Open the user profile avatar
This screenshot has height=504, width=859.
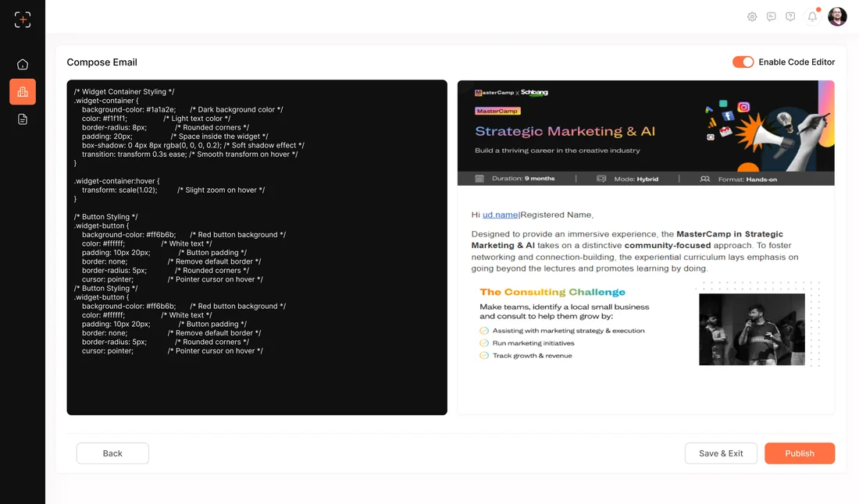point(837,17)
